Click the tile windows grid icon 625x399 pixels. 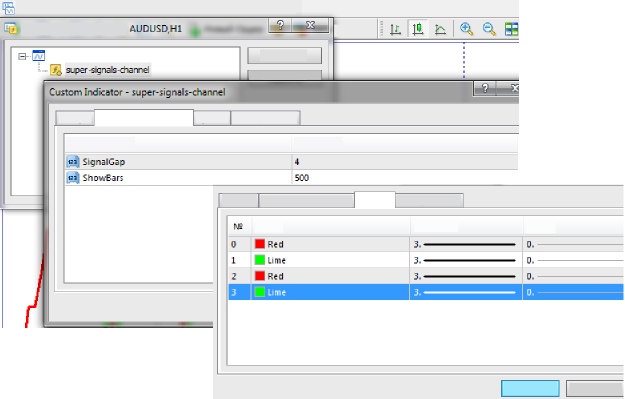(511, 29)
